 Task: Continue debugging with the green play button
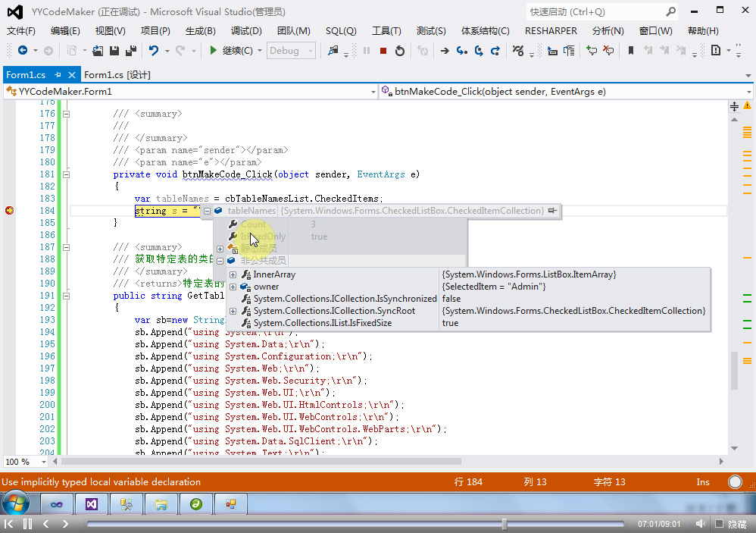click(x=213, y=50)
